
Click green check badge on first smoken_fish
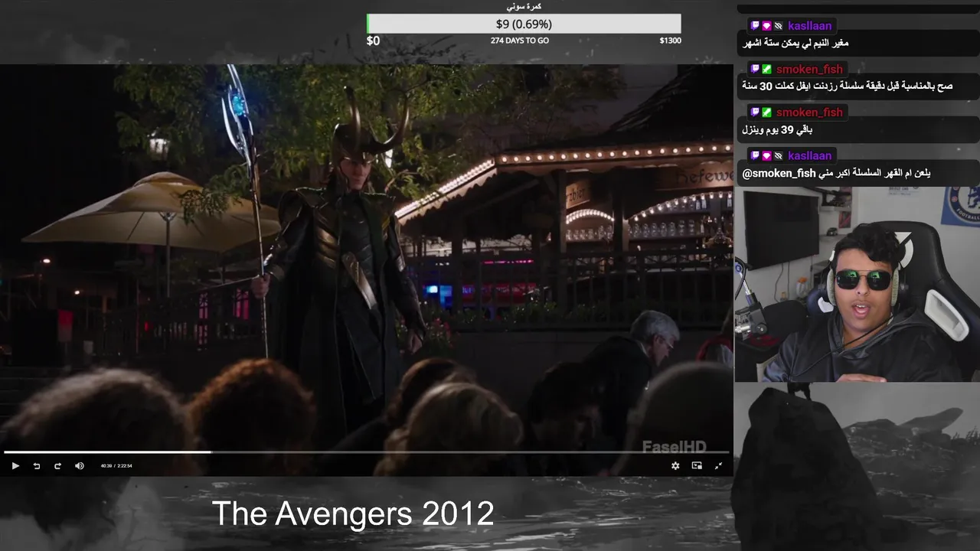coord(766,70)
